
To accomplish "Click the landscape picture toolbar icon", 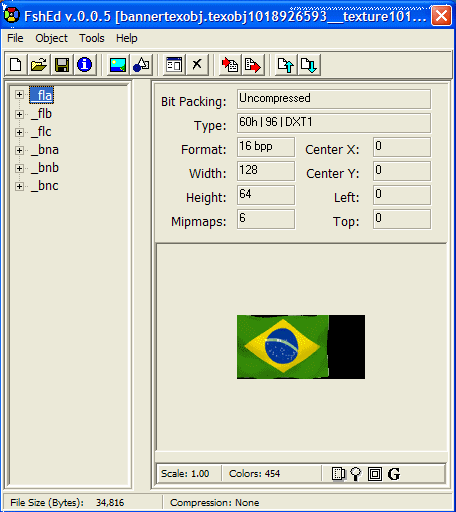I will click(x=118, y=65).
